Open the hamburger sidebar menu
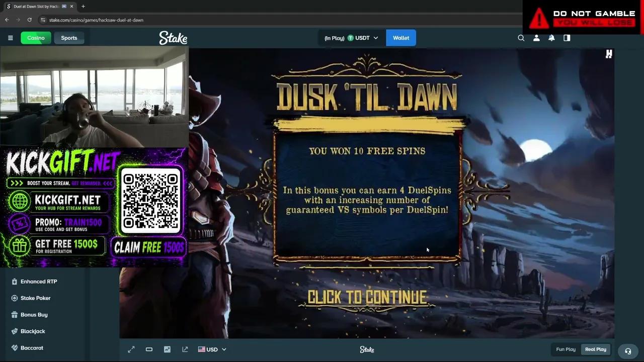 tap(10, 38)
